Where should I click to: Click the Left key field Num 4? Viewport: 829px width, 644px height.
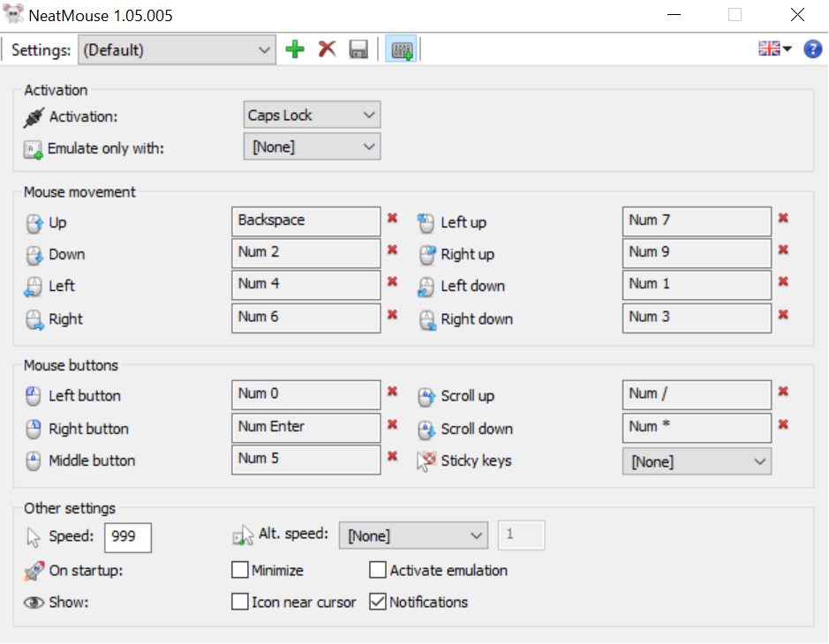[x=306, y=285]
